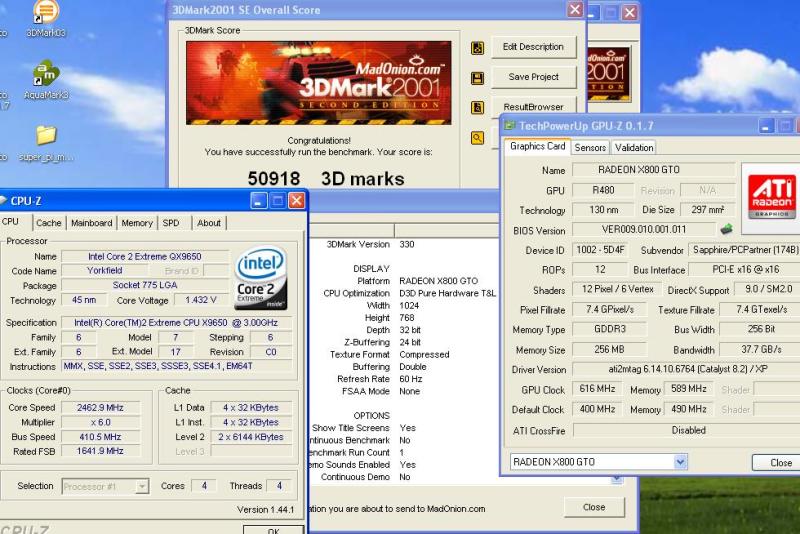
Task: Click the Level 2 cache 2 x 6144 KBytes value
Action: click(x=251, y=437)
